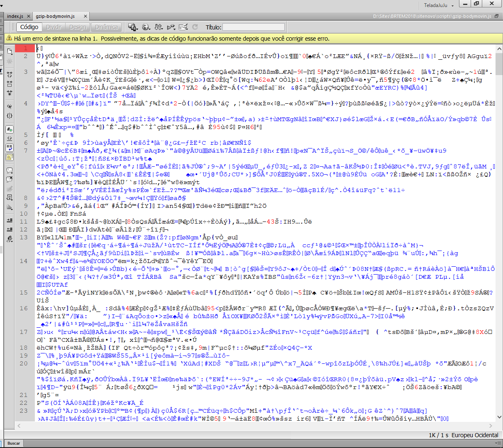Open the Multiscreen preview menu
The height and width of the screenshot is (448, 503).
[133, 27]
